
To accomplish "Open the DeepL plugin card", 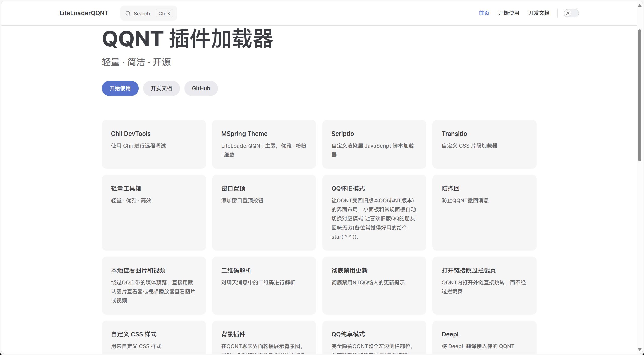I will pos(484,337).
